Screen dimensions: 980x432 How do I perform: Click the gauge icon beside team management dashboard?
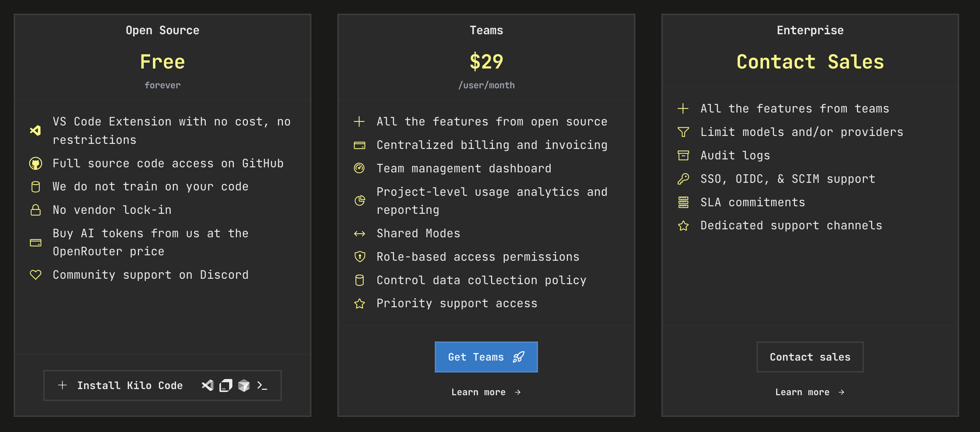359,168
